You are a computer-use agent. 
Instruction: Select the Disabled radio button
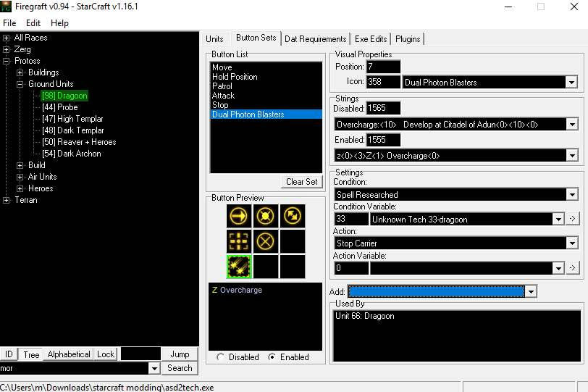(220, 357)
